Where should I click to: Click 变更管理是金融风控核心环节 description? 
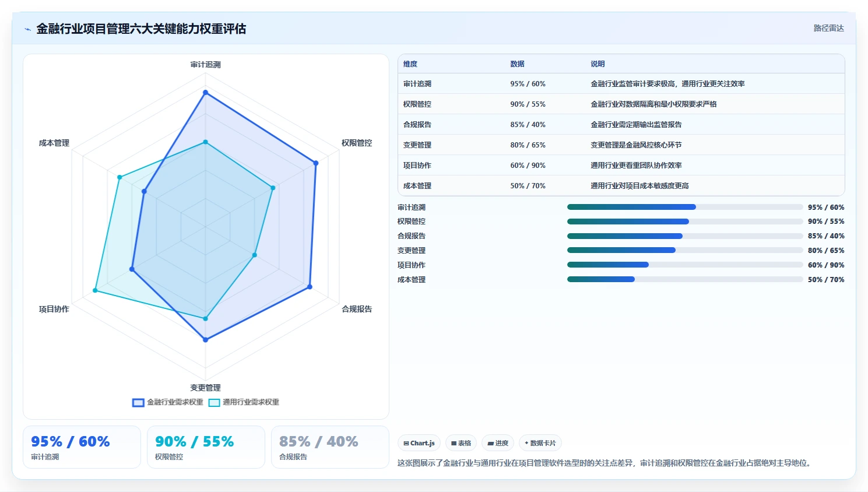click(636, 145)
